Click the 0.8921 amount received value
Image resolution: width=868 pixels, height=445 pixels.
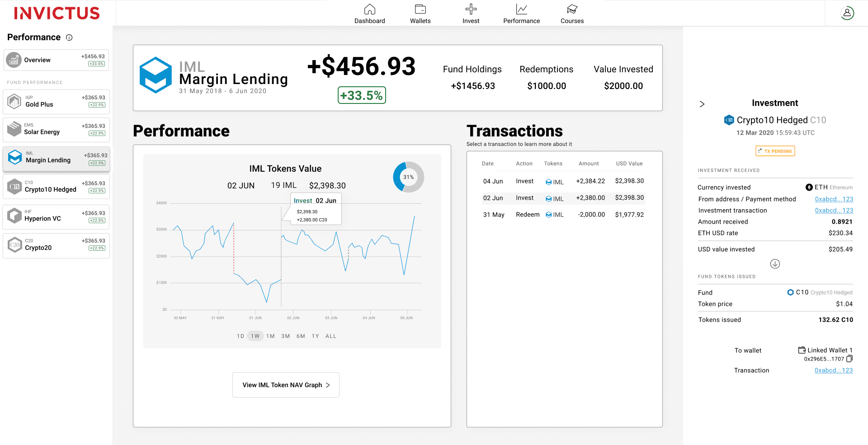point(842,222)
